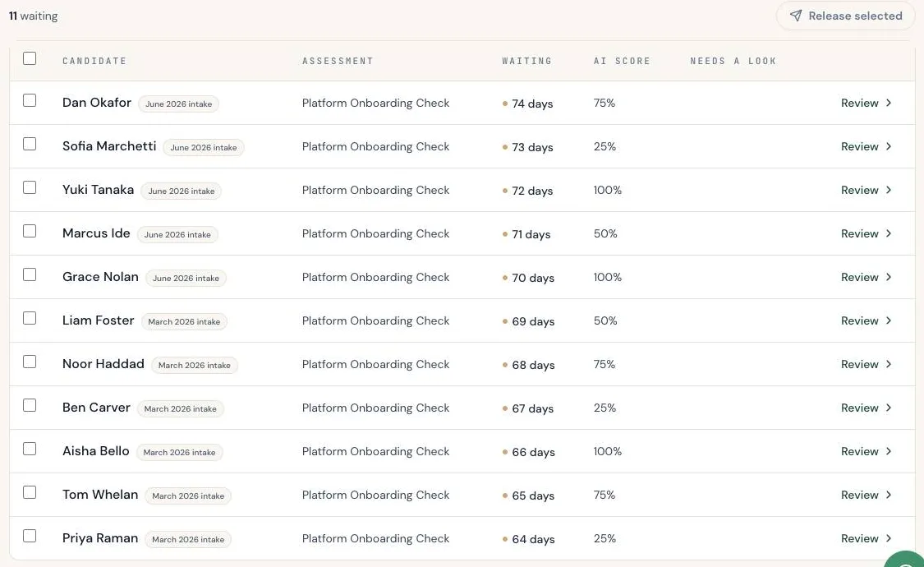Click the name Grace Nolan
Screen dimensions: 924x567
101,277
